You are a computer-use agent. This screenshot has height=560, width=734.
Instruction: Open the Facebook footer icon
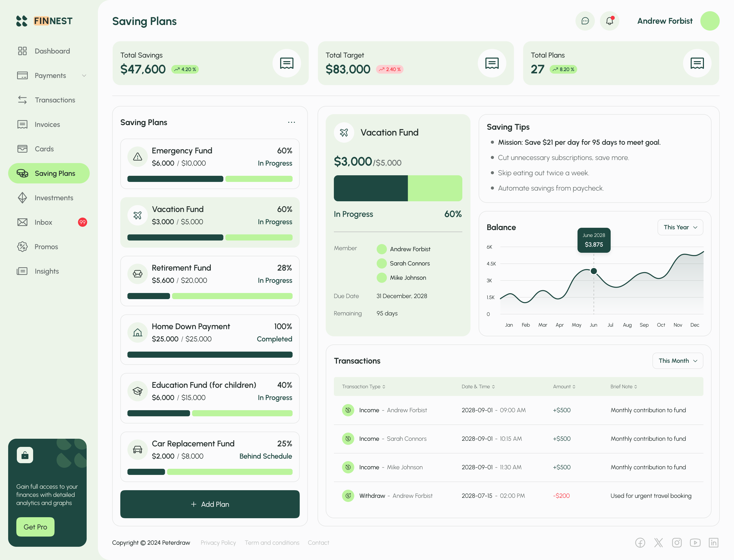click(x=640, y=543)
